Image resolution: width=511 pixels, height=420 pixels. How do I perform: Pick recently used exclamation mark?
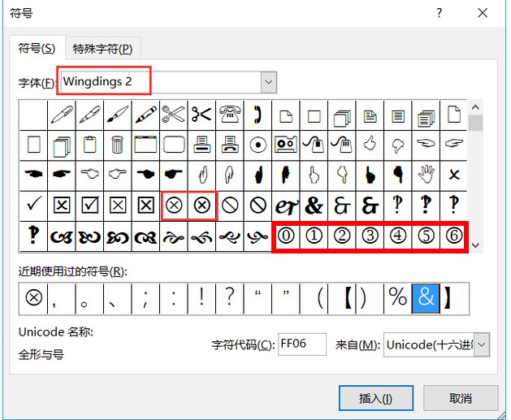pos(201,298)
